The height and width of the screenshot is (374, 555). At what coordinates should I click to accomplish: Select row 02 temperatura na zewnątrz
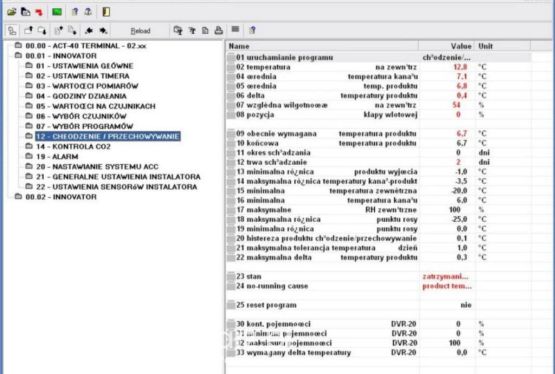coord(378,67)
